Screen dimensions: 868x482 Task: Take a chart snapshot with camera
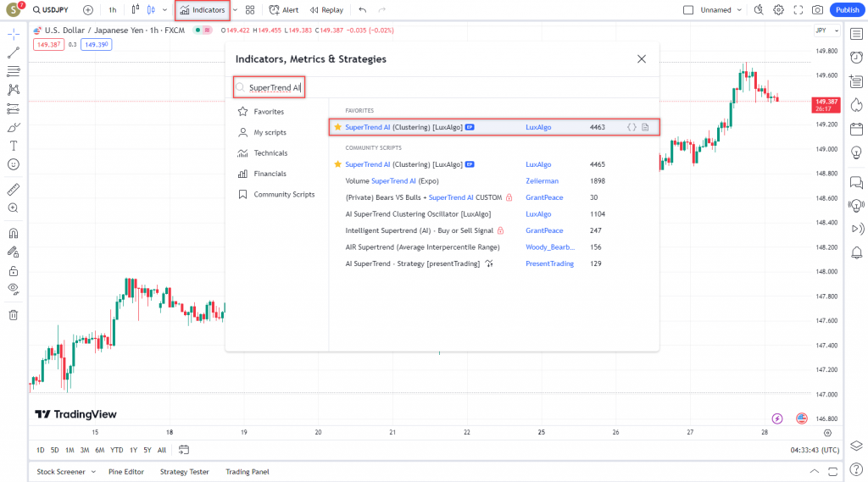tap(818, 10)
